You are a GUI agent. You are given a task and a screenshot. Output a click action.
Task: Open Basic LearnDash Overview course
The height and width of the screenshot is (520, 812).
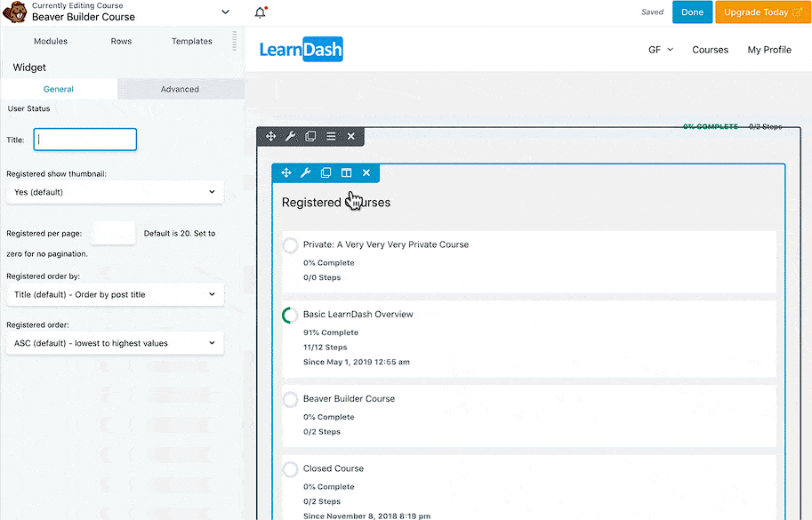click(358, 314)
